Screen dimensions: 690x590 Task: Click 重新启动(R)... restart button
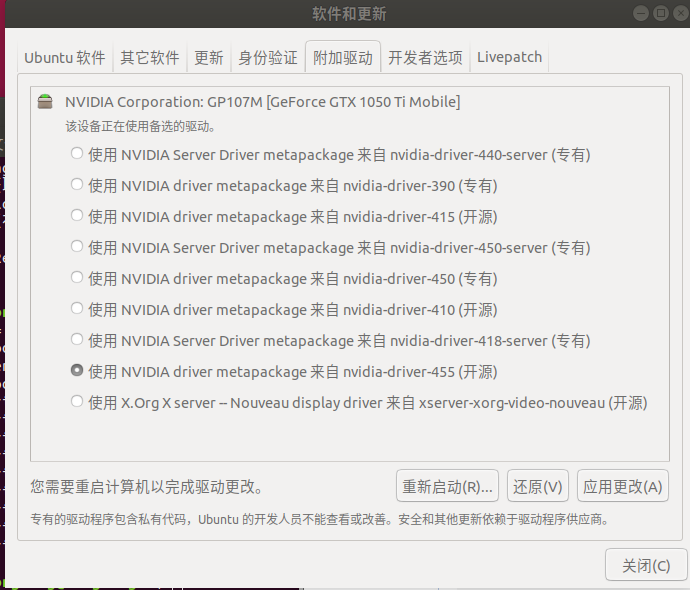pos(447,486)
